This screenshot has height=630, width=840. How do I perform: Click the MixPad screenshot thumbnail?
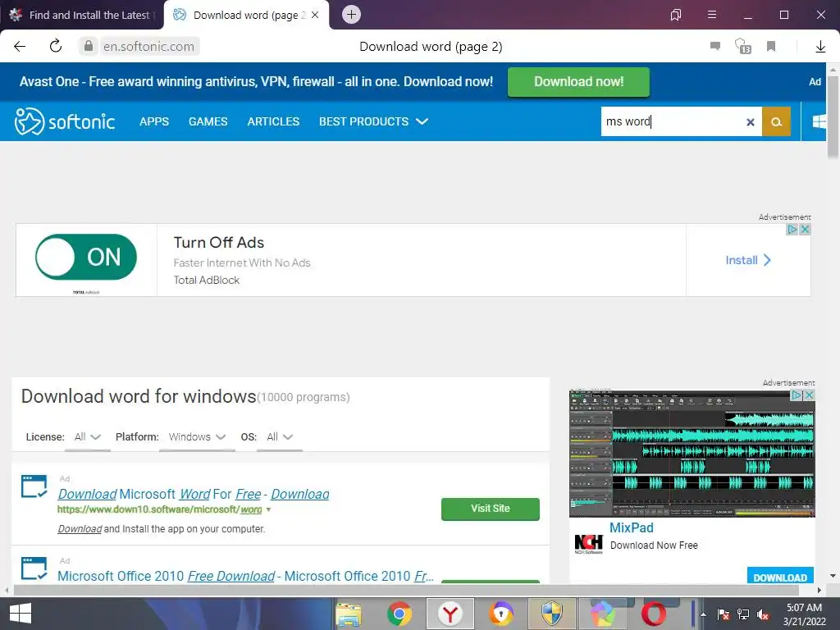point(692,453)
